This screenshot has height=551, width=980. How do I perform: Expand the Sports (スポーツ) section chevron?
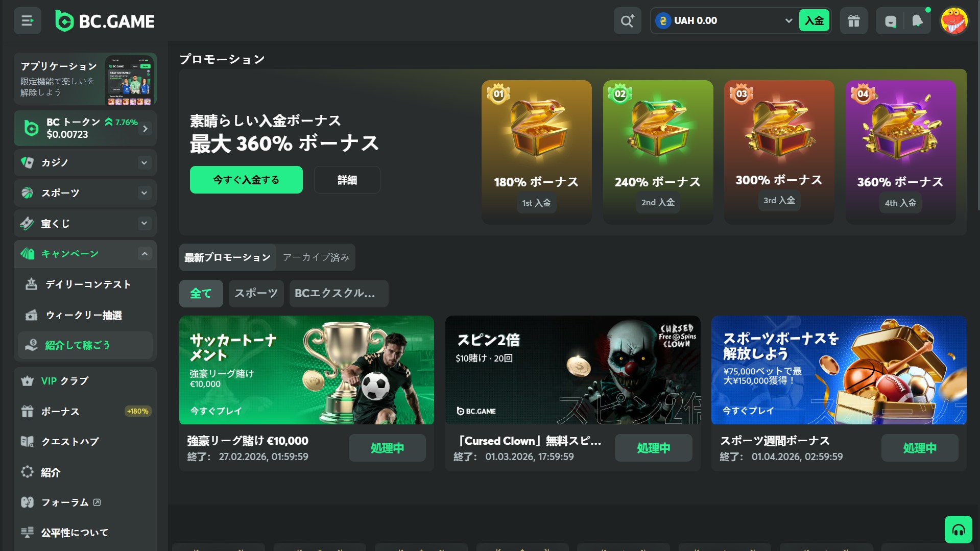coord(145,193)
